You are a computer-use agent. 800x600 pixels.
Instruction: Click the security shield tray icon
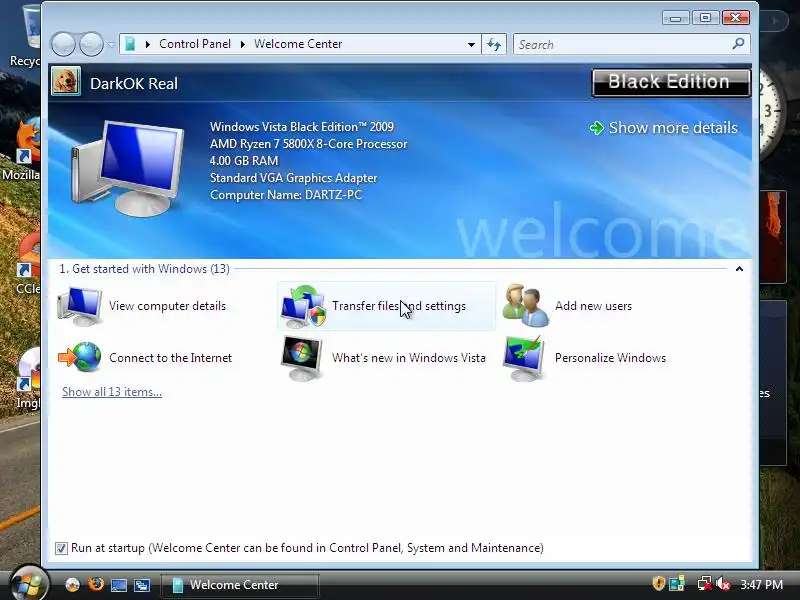659,583
